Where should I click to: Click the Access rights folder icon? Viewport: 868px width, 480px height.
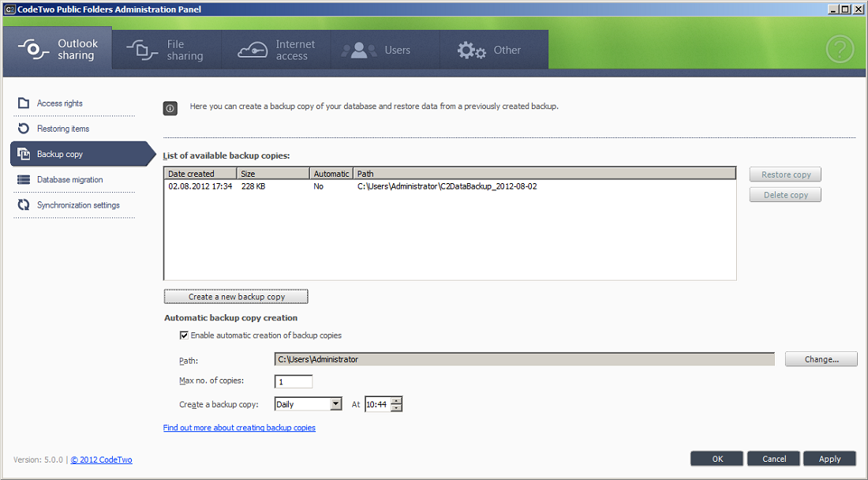click(x=23, y=103)
